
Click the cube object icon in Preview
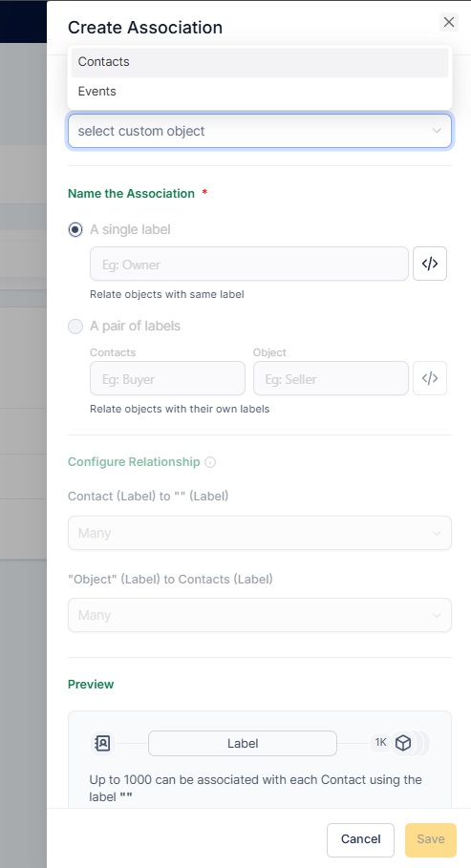point(403,743)
